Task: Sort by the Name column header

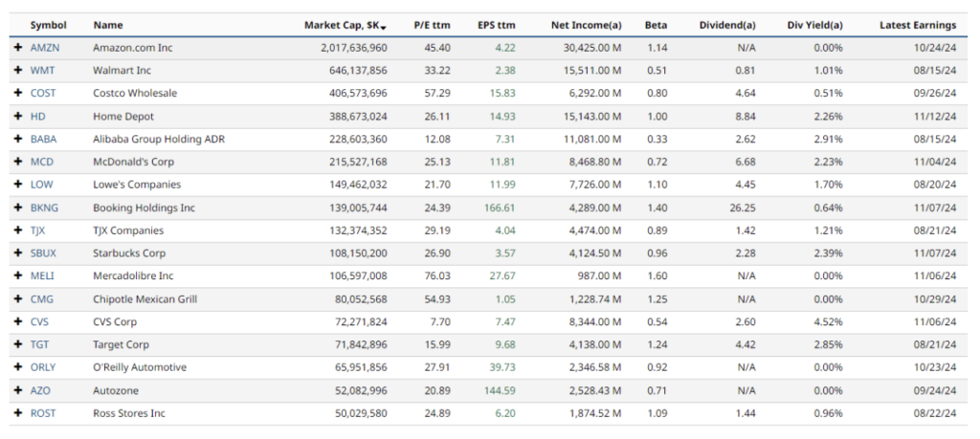Action: point(108,26)
